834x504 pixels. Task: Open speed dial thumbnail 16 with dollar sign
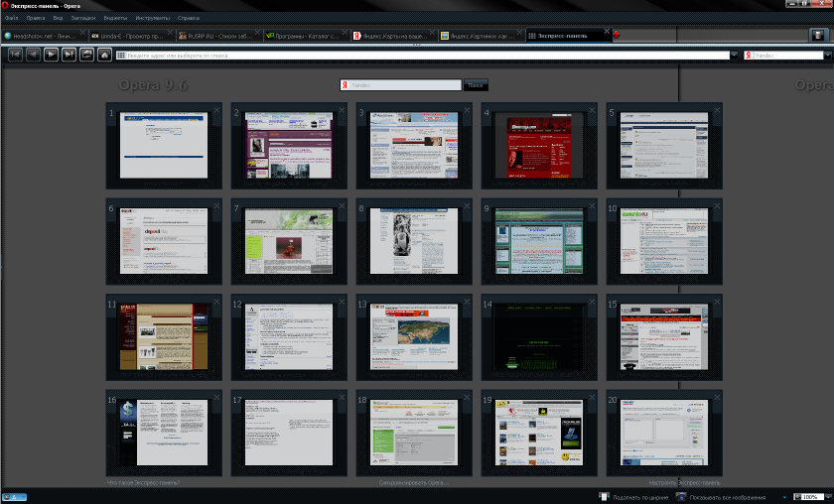[164, 433]
